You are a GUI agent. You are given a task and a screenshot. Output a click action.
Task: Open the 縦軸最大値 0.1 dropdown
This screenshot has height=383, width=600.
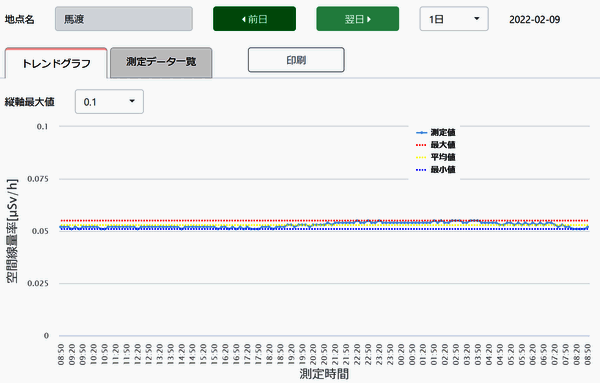tap(109, 102)
